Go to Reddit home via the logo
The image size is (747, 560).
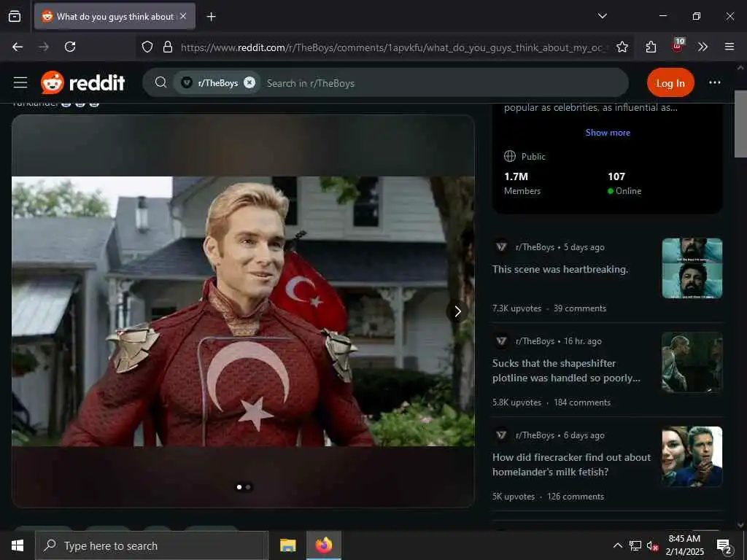pos(83,82)
